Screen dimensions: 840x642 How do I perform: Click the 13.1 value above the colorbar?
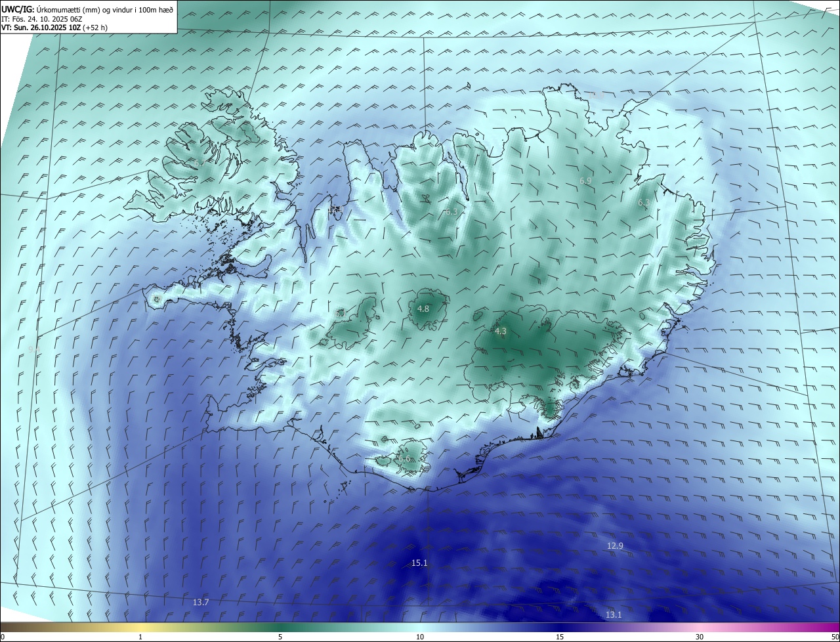coord(614,615)
